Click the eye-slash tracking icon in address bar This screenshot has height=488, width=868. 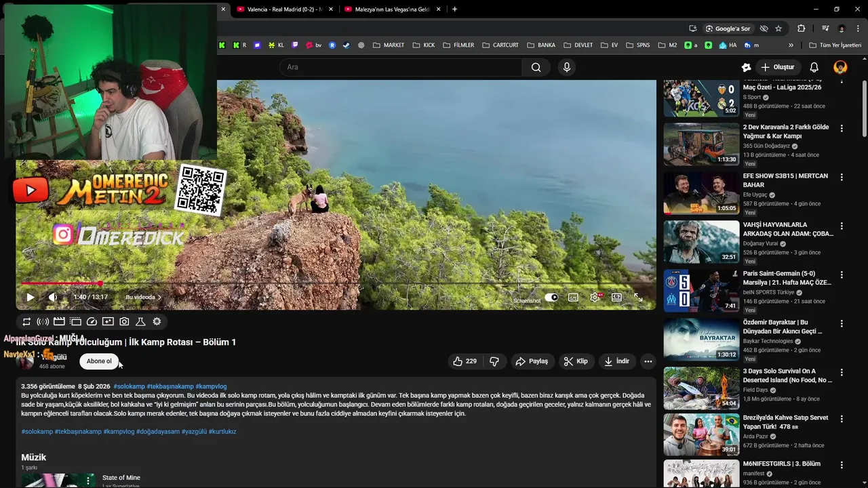pos(764,28)
